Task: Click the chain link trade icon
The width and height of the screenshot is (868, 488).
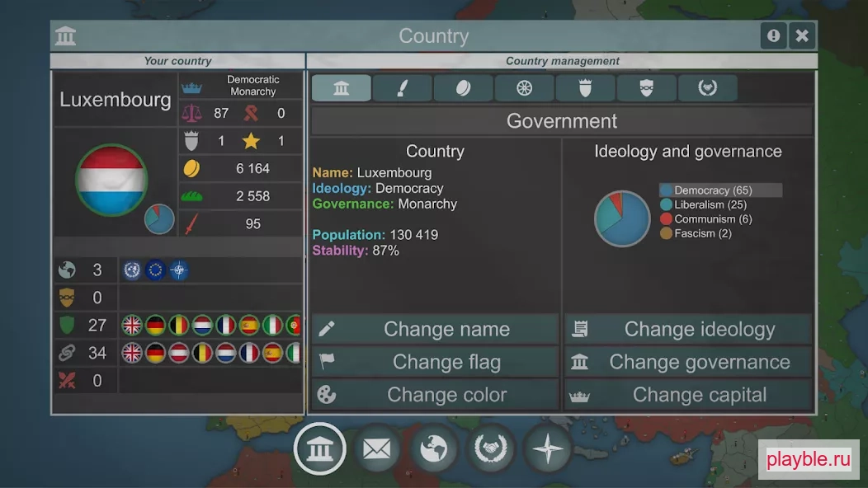Action: tap(67, 353)
